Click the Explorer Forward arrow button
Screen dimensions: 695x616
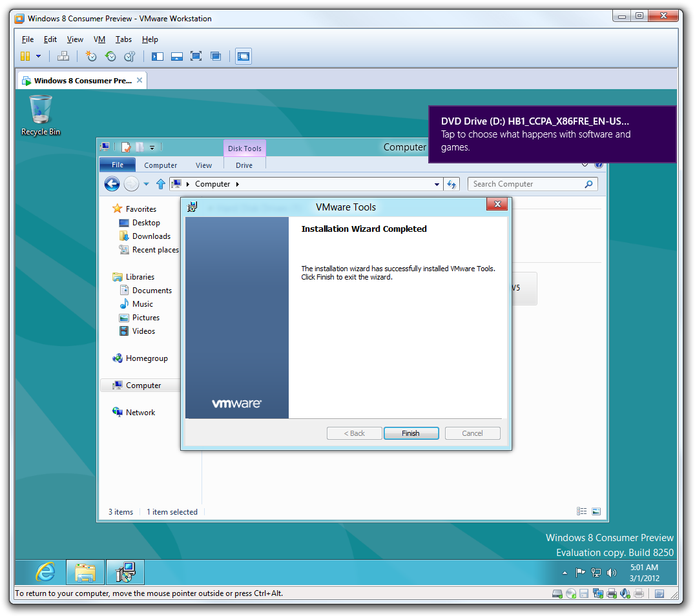tap(131, 184)
